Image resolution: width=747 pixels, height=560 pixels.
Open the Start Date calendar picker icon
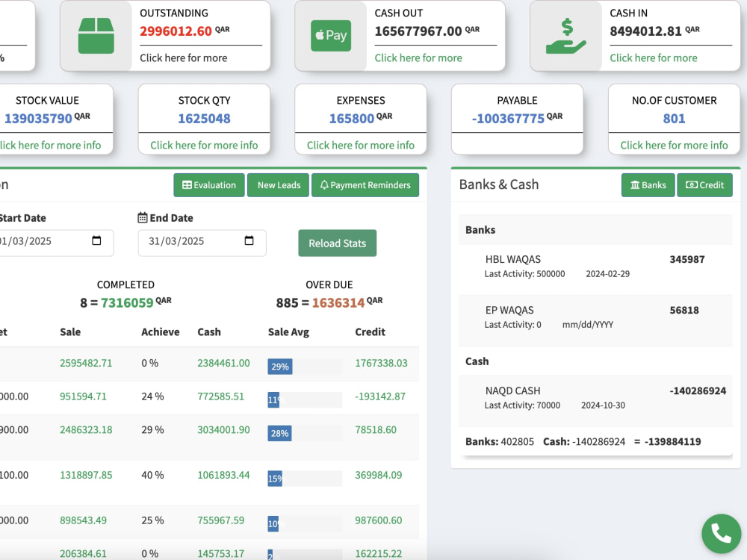(96, 240)
